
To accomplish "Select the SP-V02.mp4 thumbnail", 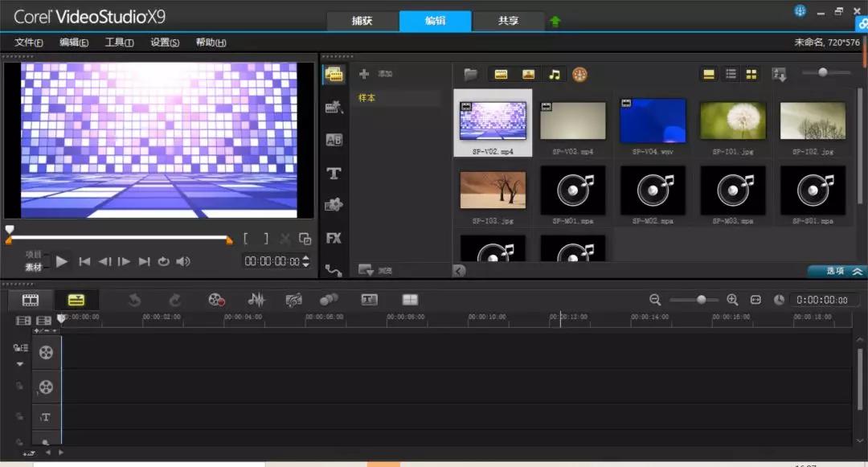I will [493, 123].
